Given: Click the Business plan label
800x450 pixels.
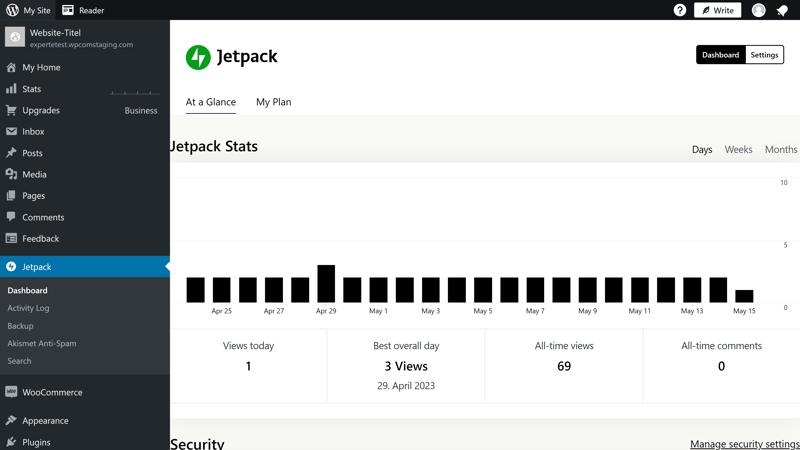Looking at the screenshot, I should tap(141, 110).
